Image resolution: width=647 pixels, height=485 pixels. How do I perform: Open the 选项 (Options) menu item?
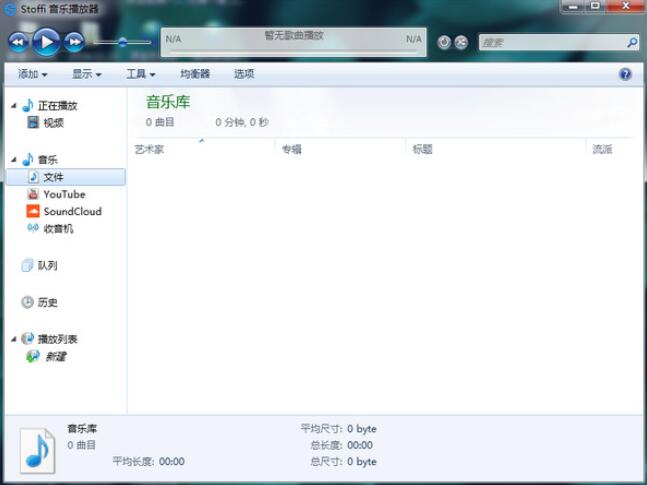click(x=244, y=74)
